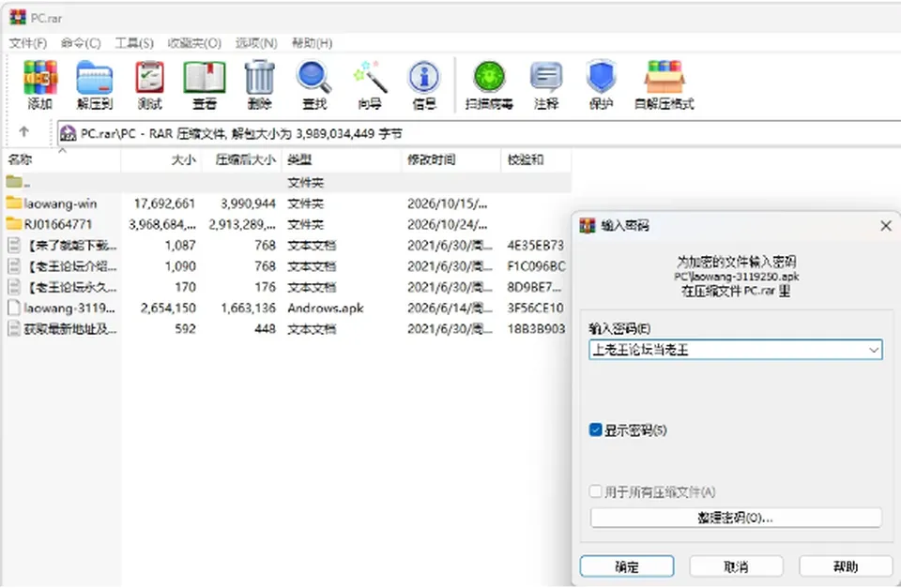This screenshot has height=588, width=901.
Task: Open the 帮助(H) menu
Action: click(x=312, y=43)
